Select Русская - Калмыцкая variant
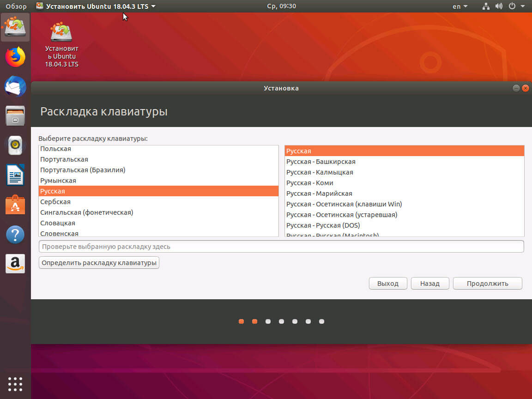This screenshot has width=532, height=399. tap(404, 172)
